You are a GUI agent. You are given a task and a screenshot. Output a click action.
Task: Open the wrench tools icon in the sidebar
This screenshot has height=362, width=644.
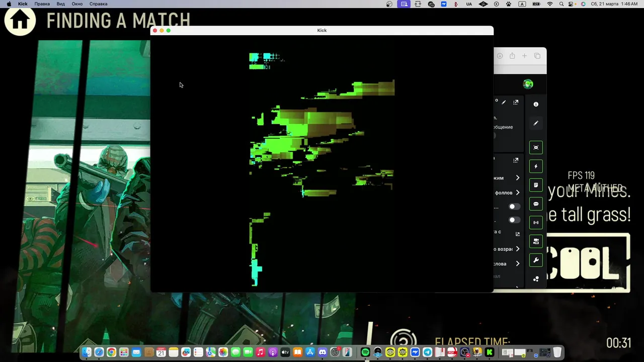tap(536, 260)
